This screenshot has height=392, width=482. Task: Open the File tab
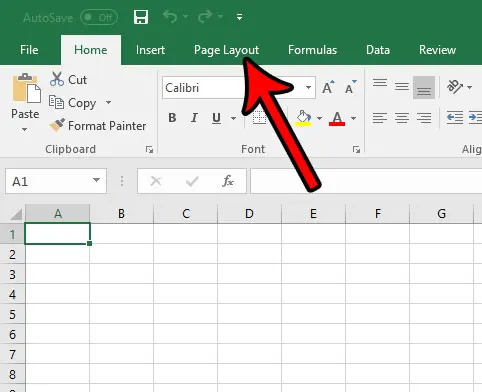click(x=29, y=50)
